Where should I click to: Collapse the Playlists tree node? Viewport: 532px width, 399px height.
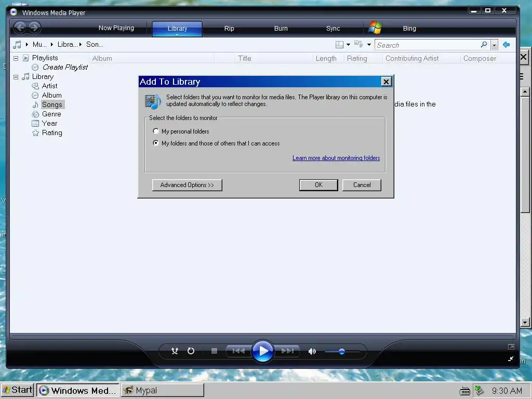[x=16, y=58]
